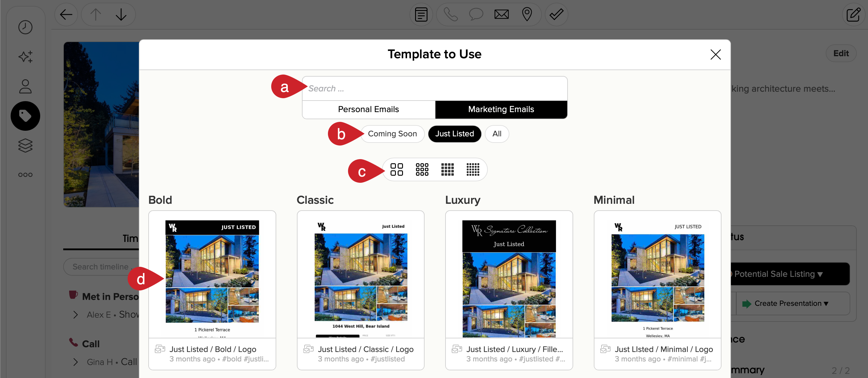This screenshot has height=378, width=868.
Task: Select the Marketing Emails tab
Action: [x=501, y=109]
